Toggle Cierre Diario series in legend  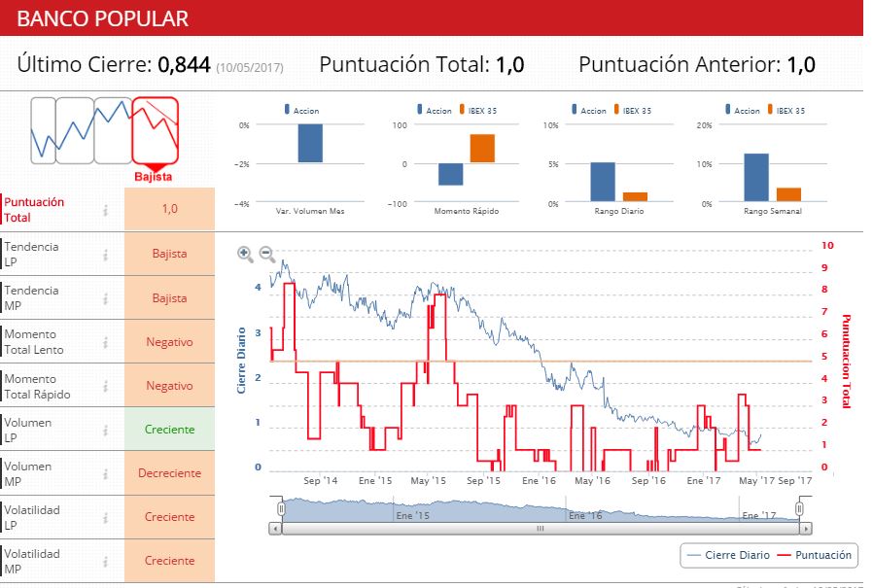point(729,555)
